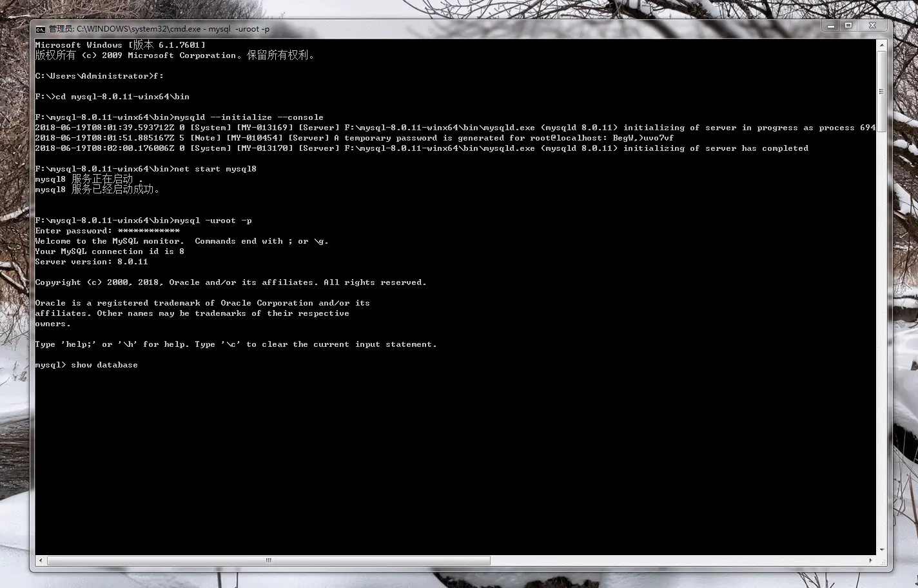Click the 'mysql8 服务已经启动成功' status line
This screenshot has height=588, width=918.
tap(97, 190)
